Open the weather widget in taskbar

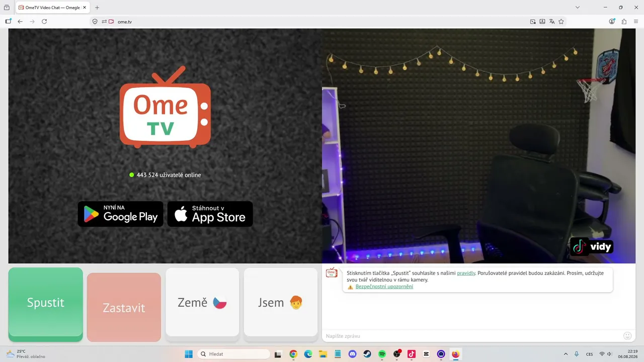[25, 354]
